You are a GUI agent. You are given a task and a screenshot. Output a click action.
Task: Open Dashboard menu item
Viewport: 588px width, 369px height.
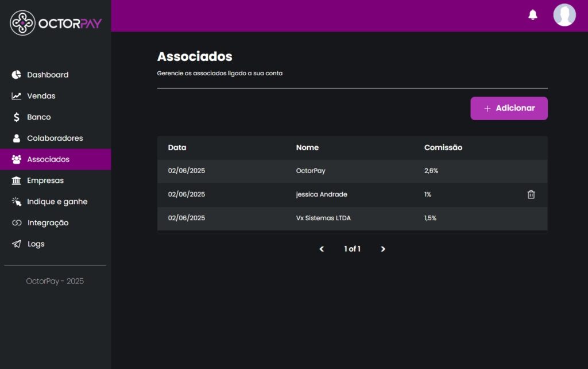pyautogui.click(x=56, y=75)
